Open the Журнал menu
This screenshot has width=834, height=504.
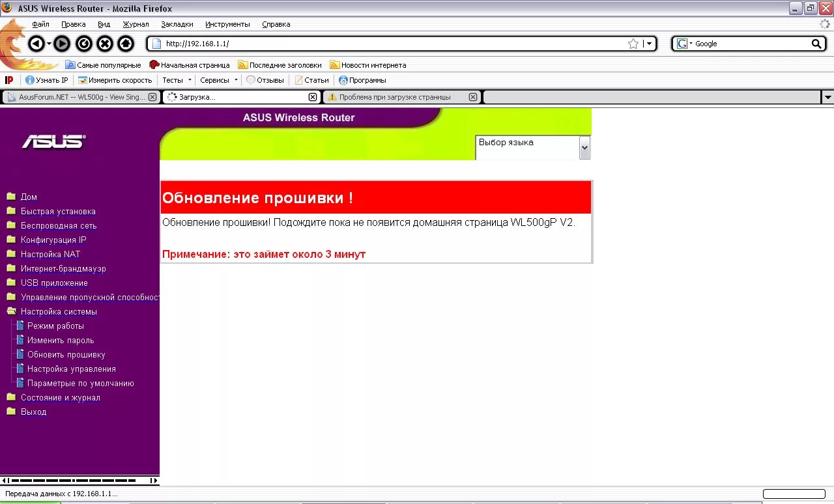(136, 24)
